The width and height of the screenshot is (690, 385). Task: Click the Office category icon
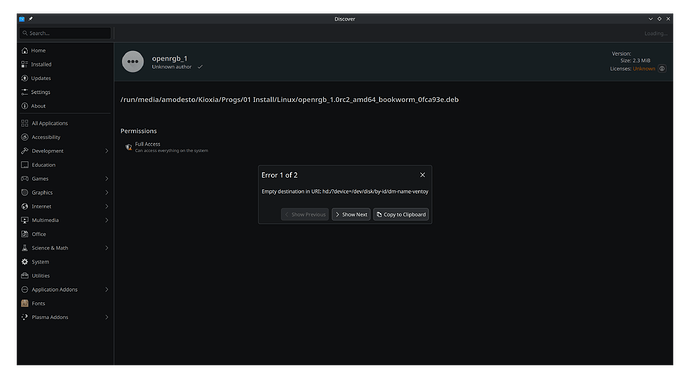[x=25, y=234]
